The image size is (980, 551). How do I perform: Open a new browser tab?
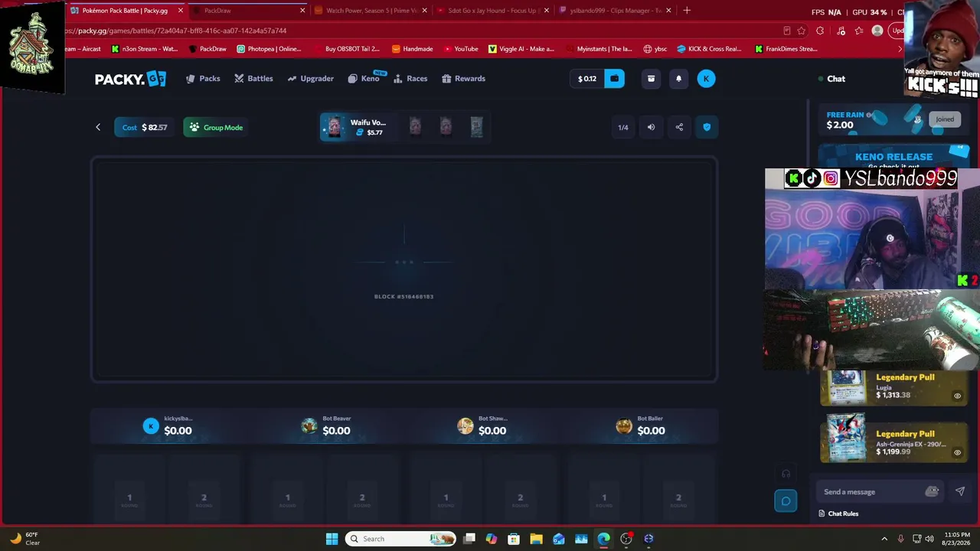(687, 11)
